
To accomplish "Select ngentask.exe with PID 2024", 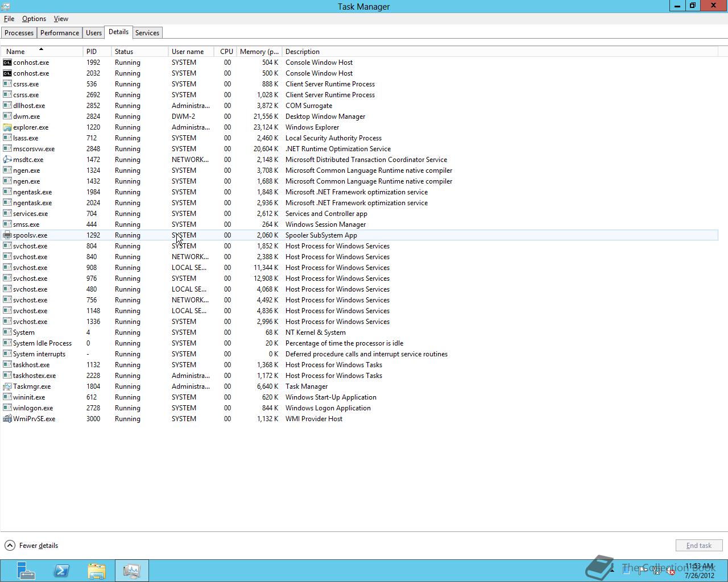I will click(x=359, y=203).
